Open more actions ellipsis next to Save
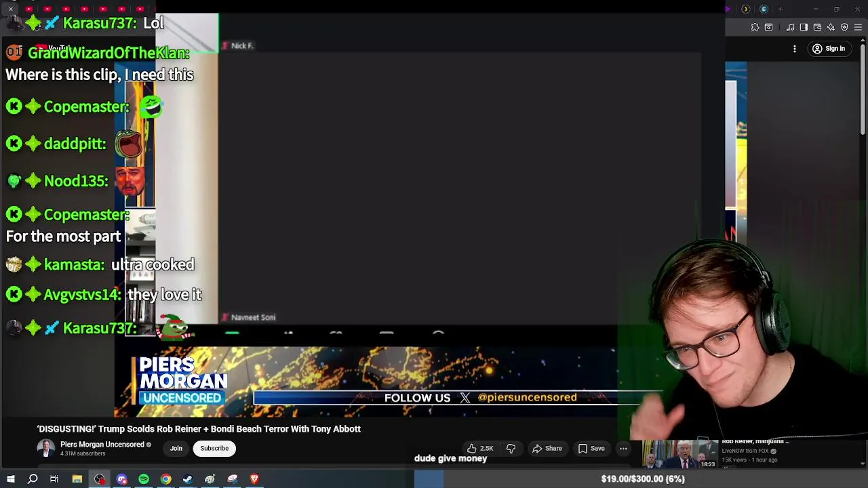The image size is (868, 488). click(x=623, y=448)
